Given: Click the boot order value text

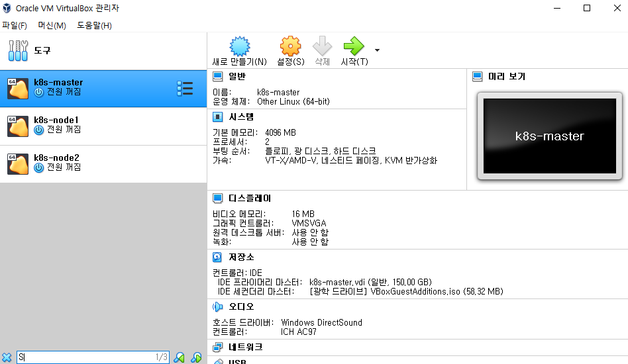Looking at the screenshot, I should click(x=321, y=151).
